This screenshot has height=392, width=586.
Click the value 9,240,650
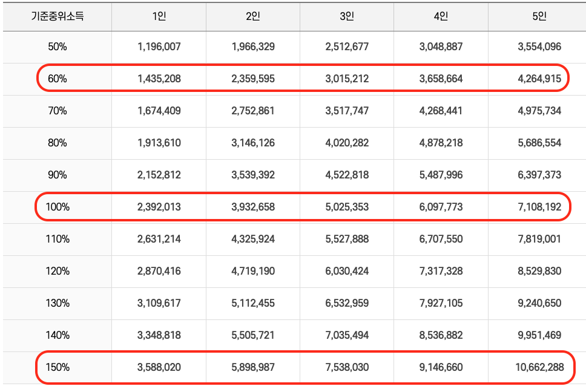coord(539,303)
